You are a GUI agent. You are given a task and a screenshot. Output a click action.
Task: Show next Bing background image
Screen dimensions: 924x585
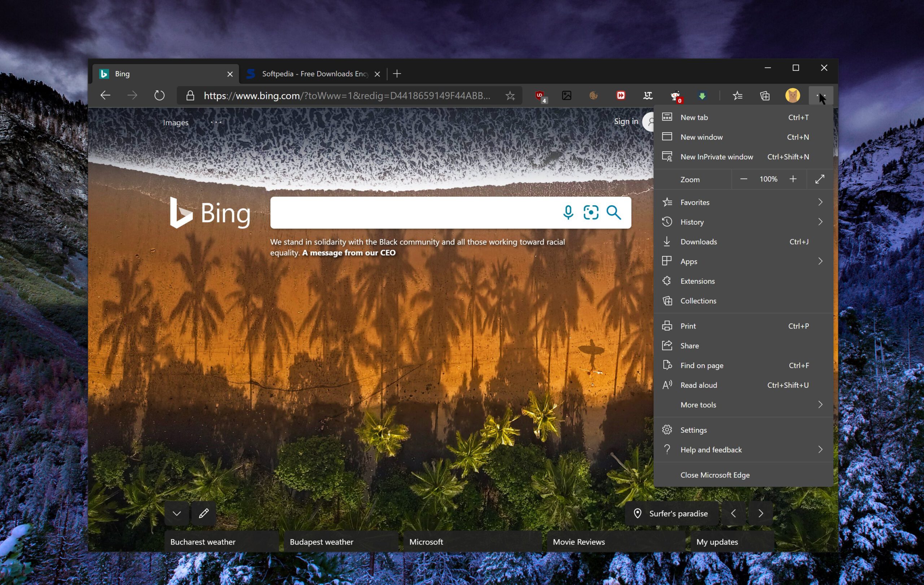[x=760, y=513]
